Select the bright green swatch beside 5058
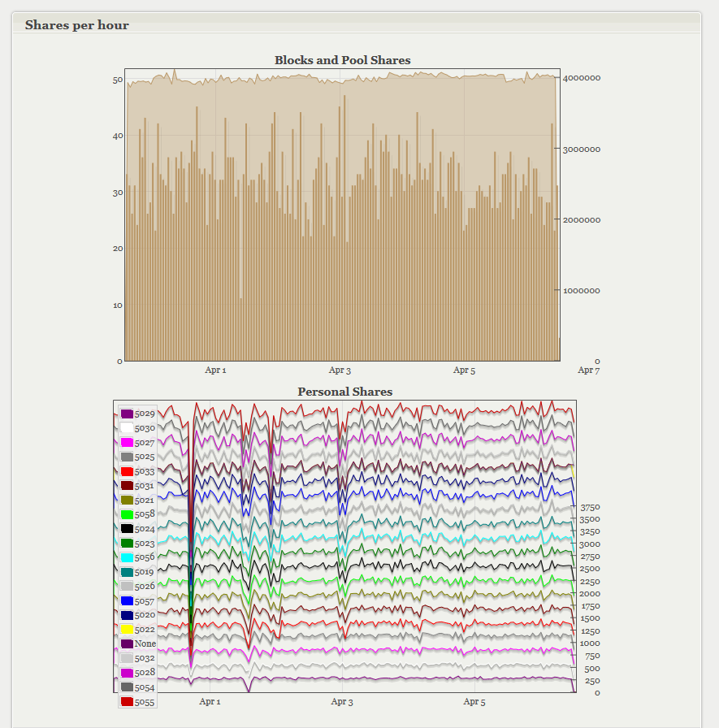The width and height of the screenshot is (719, 728). coord(127,514)
